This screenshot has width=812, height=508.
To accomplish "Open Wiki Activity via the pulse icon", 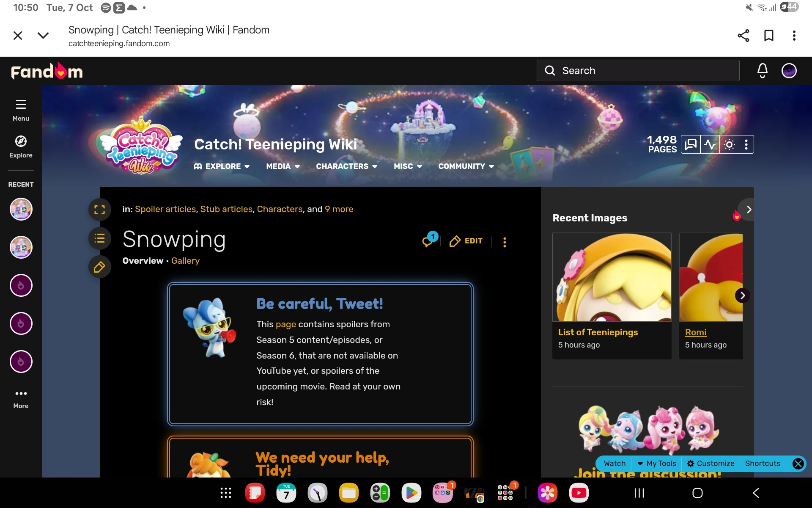I will pyautogui.click(x=710, y=144).
